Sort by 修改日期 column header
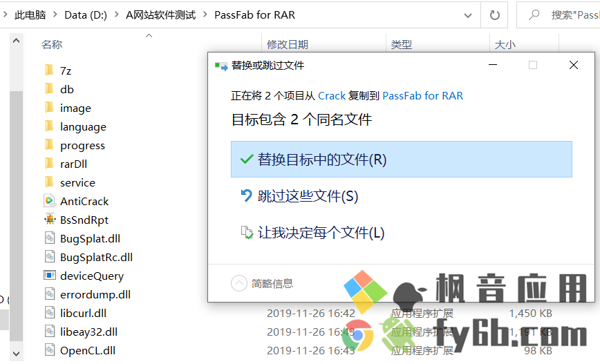Viewport: 600px width, 364px height. (x=288, y=45)
